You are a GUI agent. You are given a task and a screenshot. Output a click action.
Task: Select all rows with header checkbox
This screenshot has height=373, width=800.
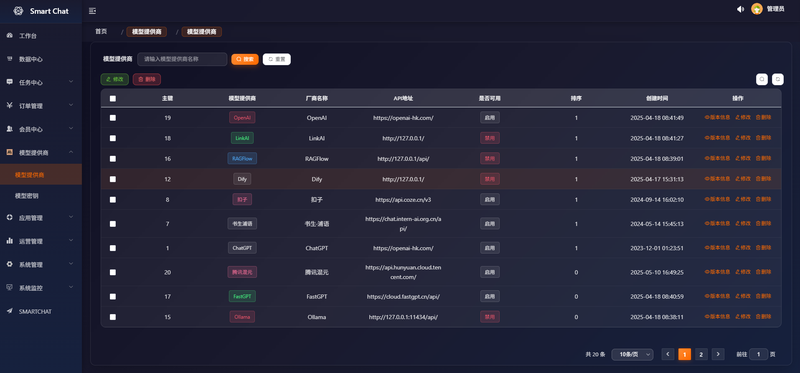point(113,98)
